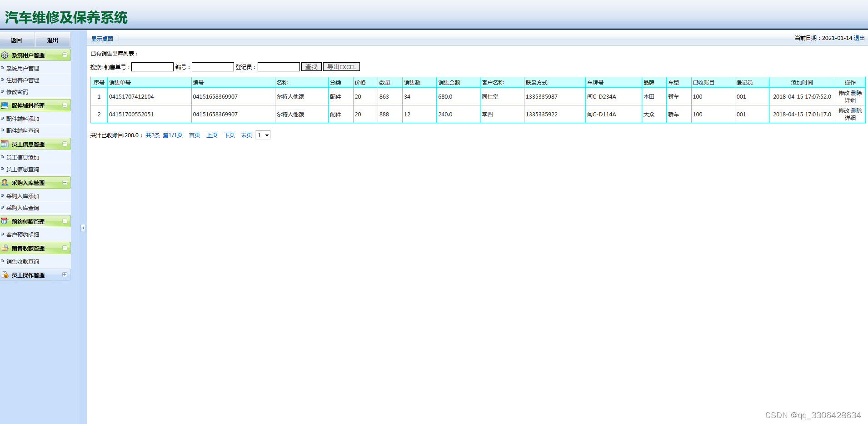Open 销售收款查询 in the sidebar

click(x=23, y=262)
